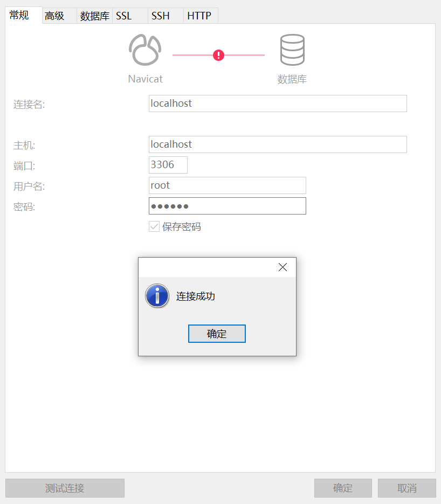The height and width of the screenshot is (504, 441).
Task: Select the 端口 field showing 3306
Action: tap(168, 165)
